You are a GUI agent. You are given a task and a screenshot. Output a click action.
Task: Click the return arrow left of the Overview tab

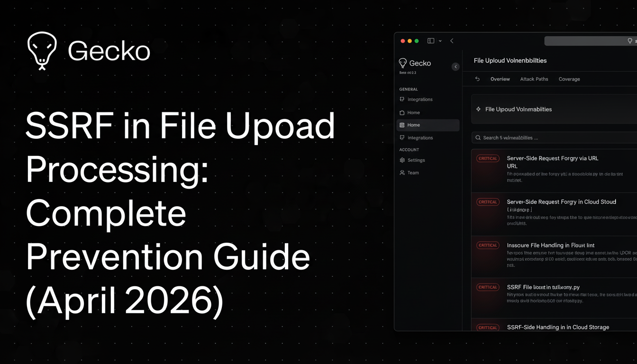pyautogui.click(x=477, y=79)
